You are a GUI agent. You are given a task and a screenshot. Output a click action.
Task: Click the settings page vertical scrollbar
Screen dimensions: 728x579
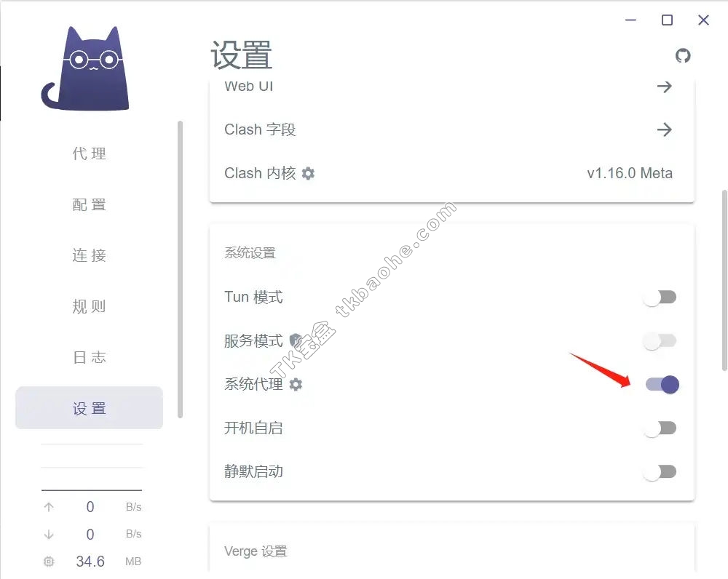click(x=724, y=280)
